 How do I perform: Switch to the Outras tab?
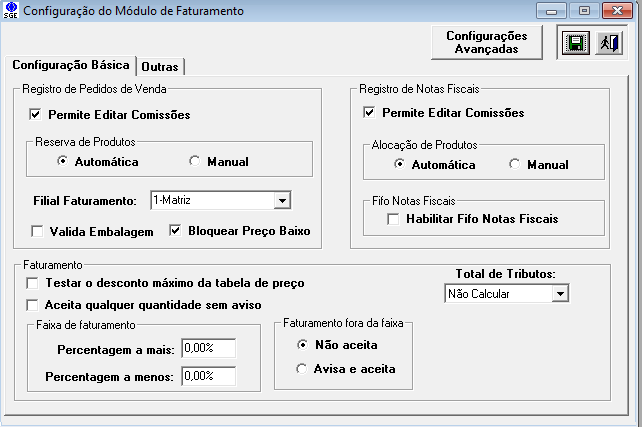(160, 66)
